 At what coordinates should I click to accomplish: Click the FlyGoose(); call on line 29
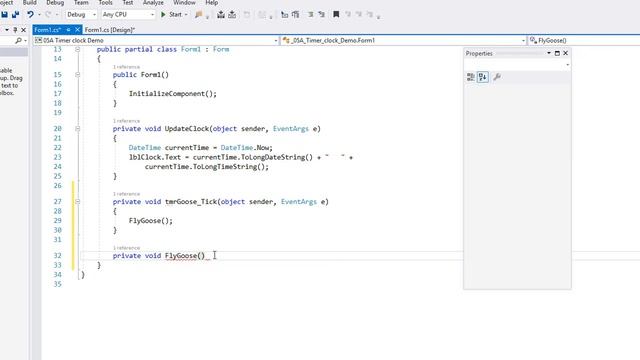[x=151, y=220]
